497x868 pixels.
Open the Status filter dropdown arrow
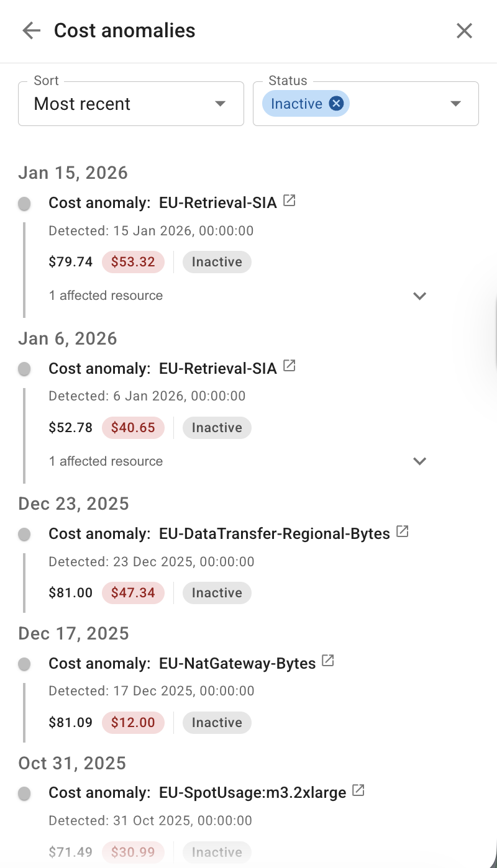point(455,104)
